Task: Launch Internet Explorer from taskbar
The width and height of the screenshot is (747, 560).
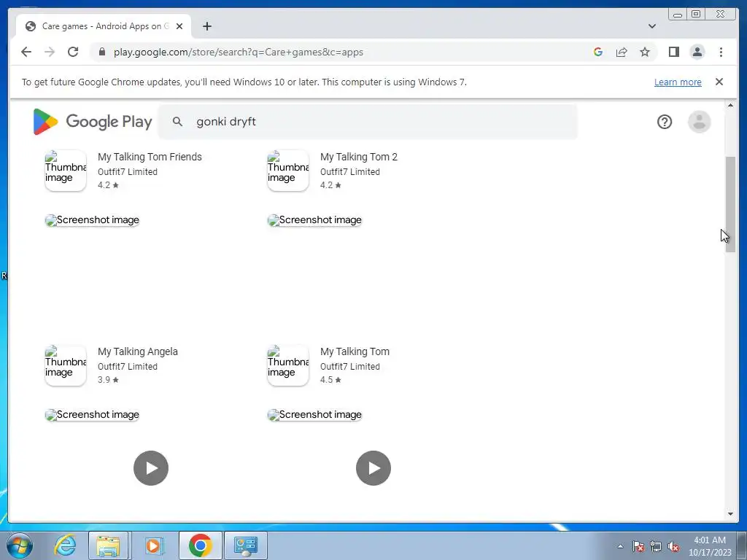Action: tap(65, 545)
